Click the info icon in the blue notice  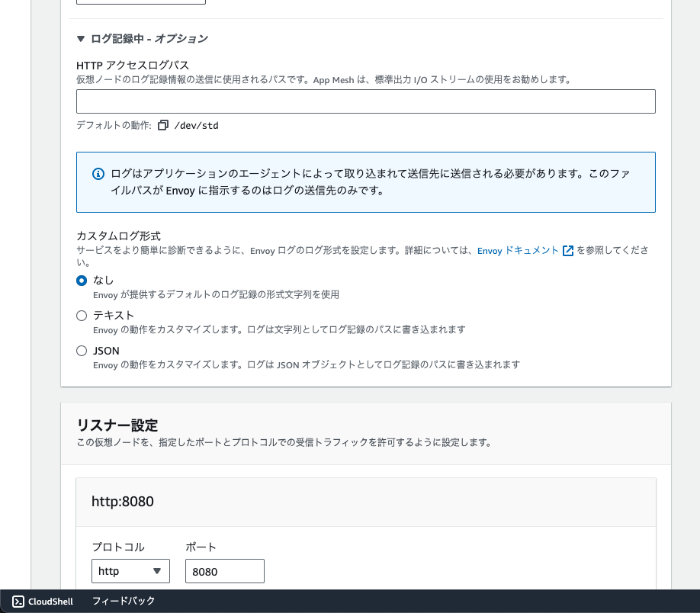(x=98, y=174)
